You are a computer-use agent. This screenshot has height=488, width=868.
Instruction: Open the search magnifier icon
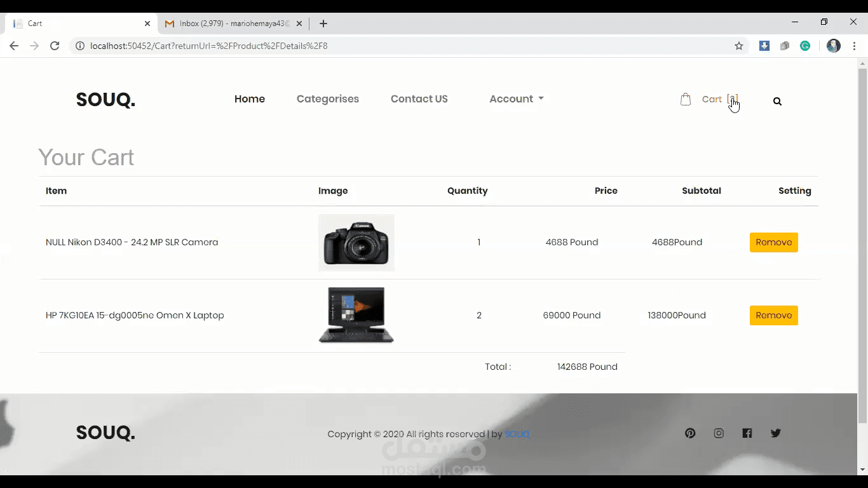coord(777,101)
